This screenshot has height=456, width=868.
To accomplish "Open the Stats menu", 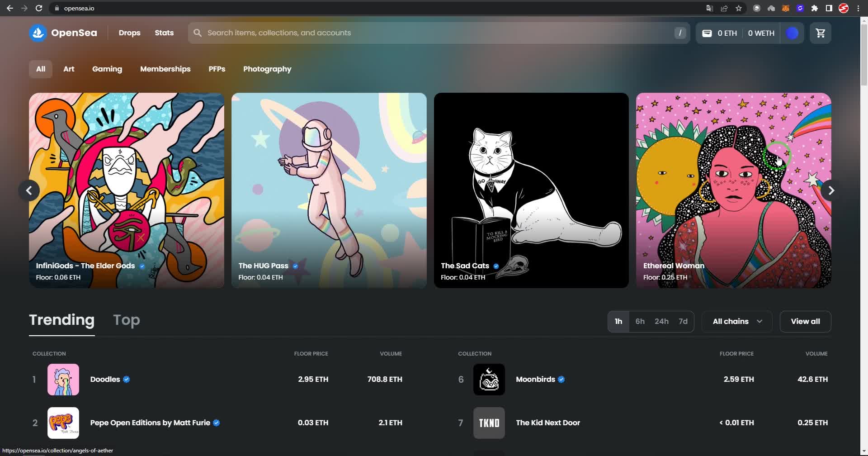I will pyautogui.click(x=164, y=33).
